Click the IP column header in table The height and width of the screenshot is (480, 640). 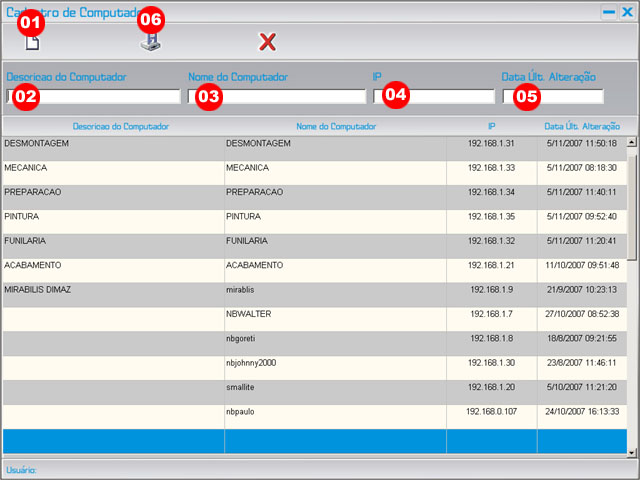[x=491, y=127]
